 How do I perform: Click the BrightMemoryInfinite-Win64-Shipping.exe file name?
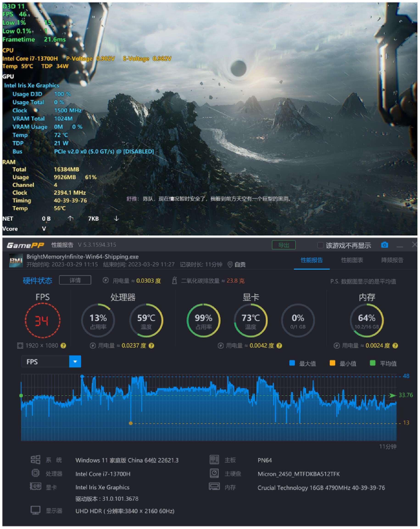[83, 257]
